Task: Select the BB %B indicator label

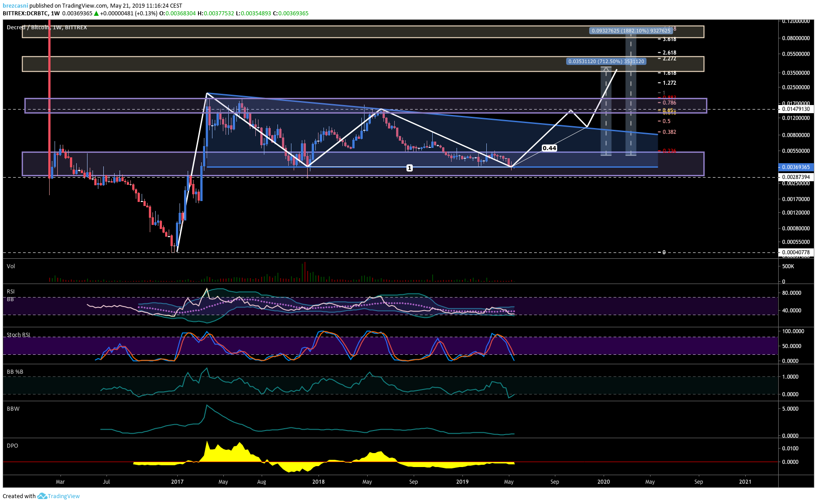Action: 15,371
